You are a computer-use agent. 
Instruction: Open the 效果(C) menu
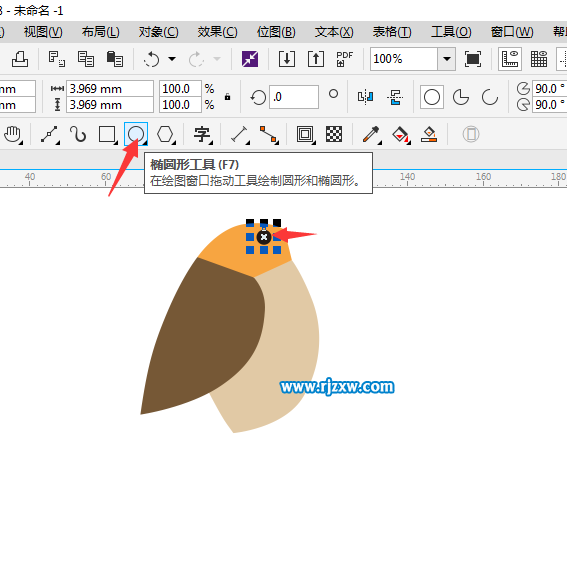(217, 32)
